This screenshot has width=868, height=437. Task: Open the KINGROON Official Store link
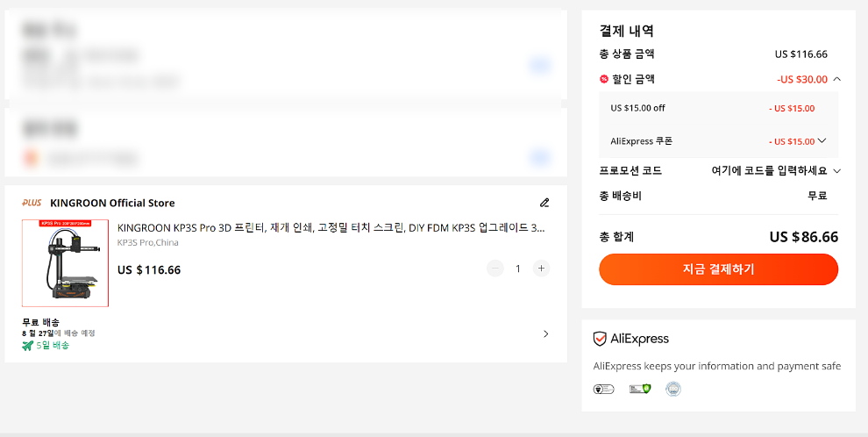coord(112,203)
